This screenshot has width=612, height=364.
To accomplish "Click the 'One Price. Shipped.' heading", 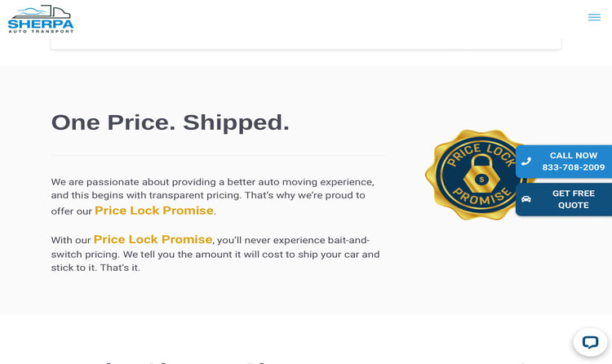I will point(171,122).
